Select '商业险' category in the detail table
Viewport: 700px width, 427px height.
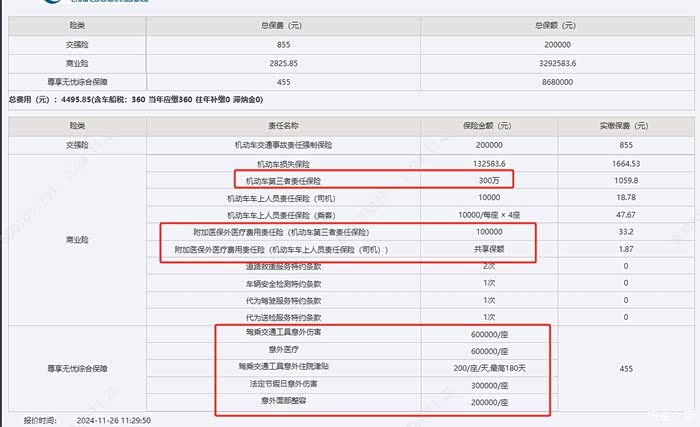coord(77,240)
